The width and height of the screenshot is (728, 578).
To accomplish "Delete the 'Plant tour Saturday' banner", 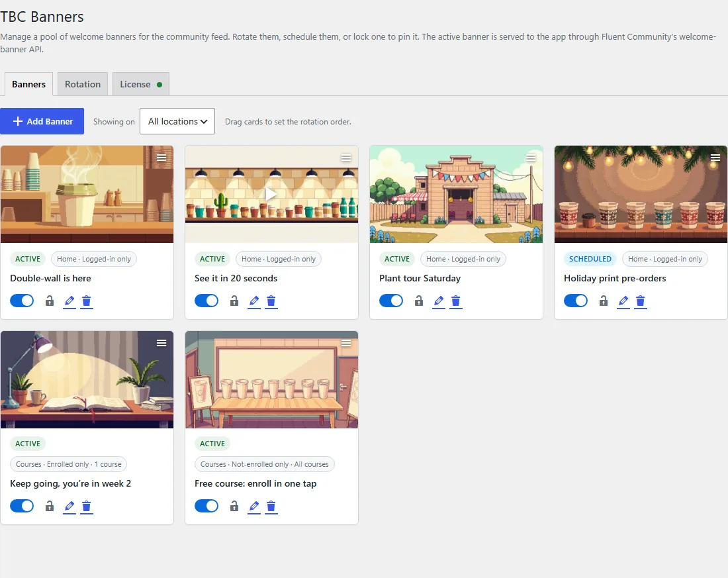I will point(456,301).
